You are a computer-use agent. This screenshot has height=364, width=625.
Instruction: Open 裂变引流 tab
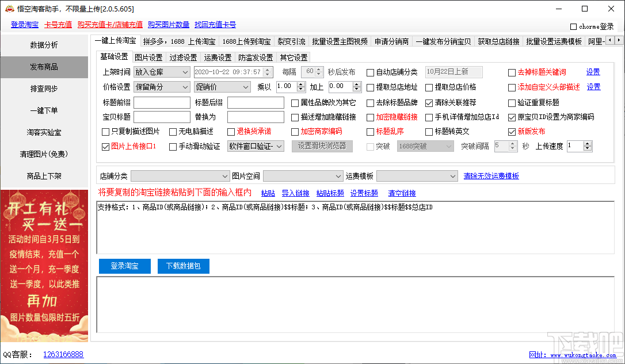tap(291, 41)
